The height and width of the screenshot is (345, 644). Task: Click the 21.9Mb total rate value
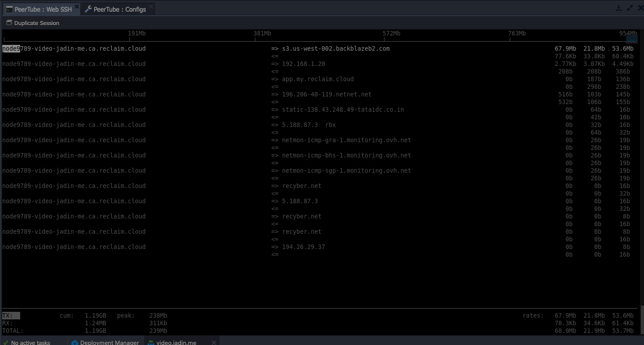click(594, 331)
